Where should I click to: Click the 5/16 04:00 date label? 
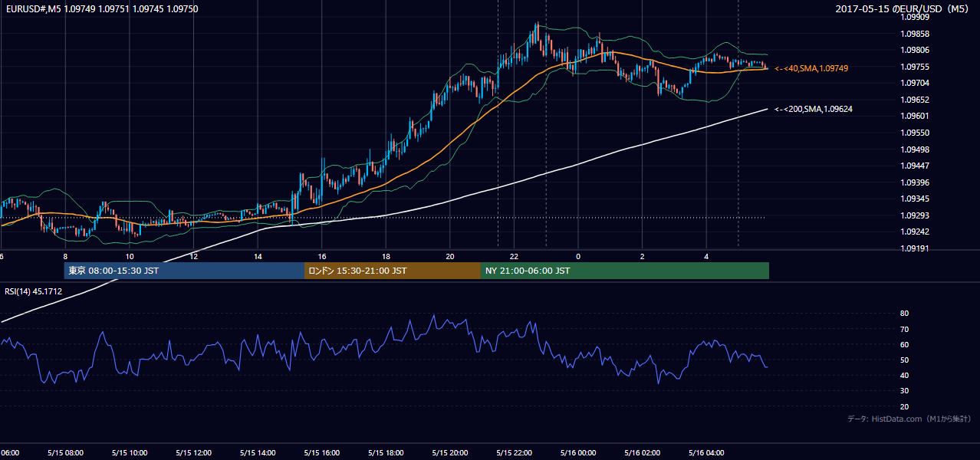[x=706, y=453]
